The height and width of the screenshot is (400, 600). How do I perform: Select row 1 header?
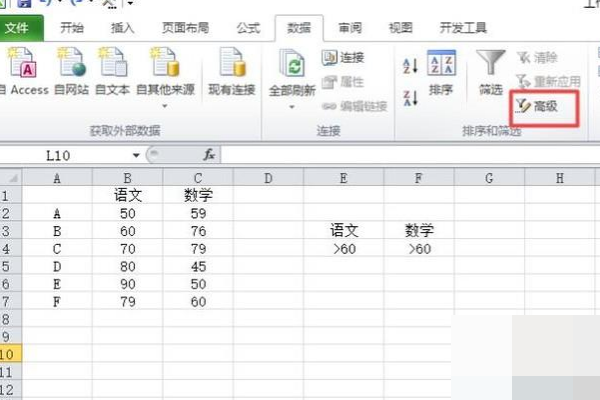(x=11, y=195)
